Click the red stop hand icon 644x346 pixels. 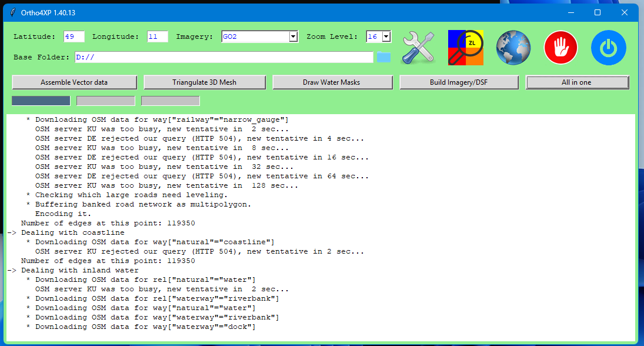[x=560, y=48]
